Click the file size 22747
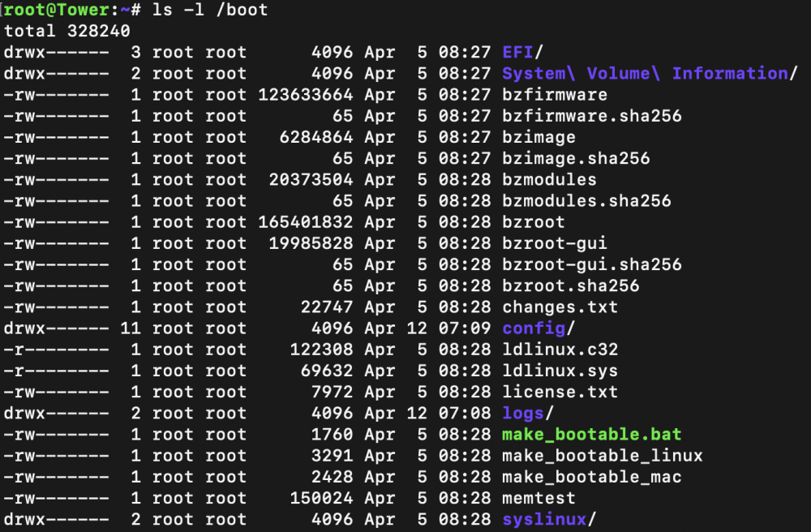 click(327, 307)
